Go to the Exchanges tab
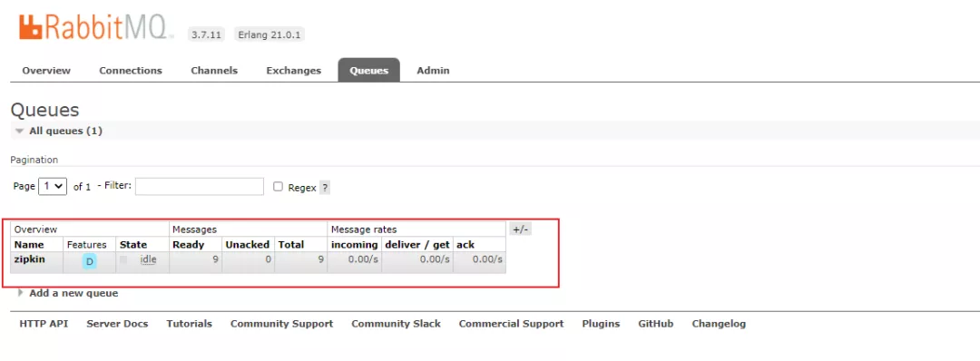 pyautogui.click(x=294, y=71)
